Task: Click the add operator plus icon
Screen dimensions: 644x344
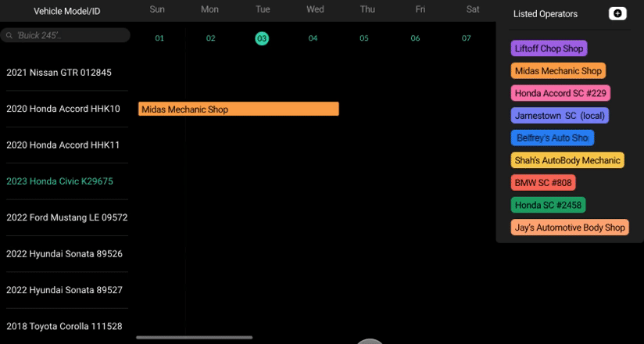Action: pos(617,13)
